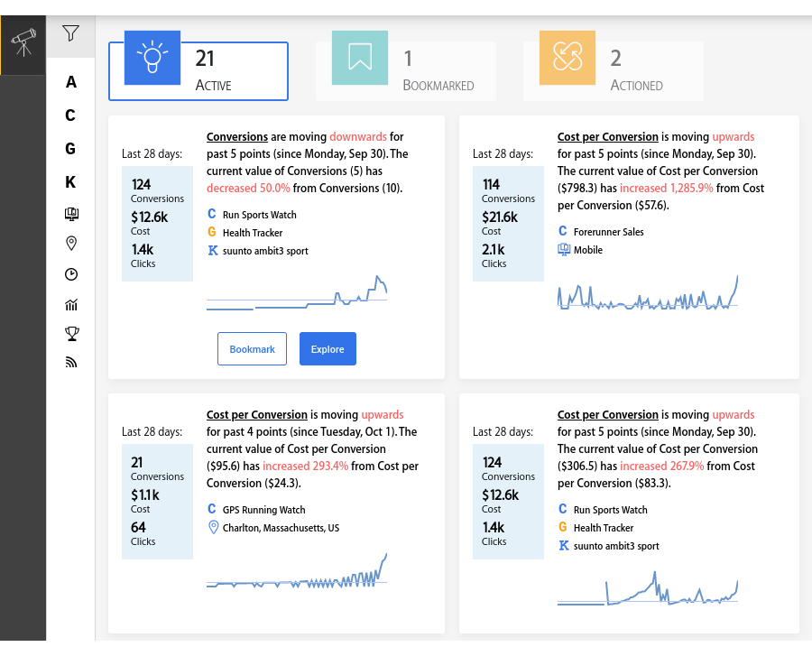This screenshot has width=812, height=656.
Task: Switch to the 1 Bookmarked tab
Action: pyautogui.click(x=406, y=71)
